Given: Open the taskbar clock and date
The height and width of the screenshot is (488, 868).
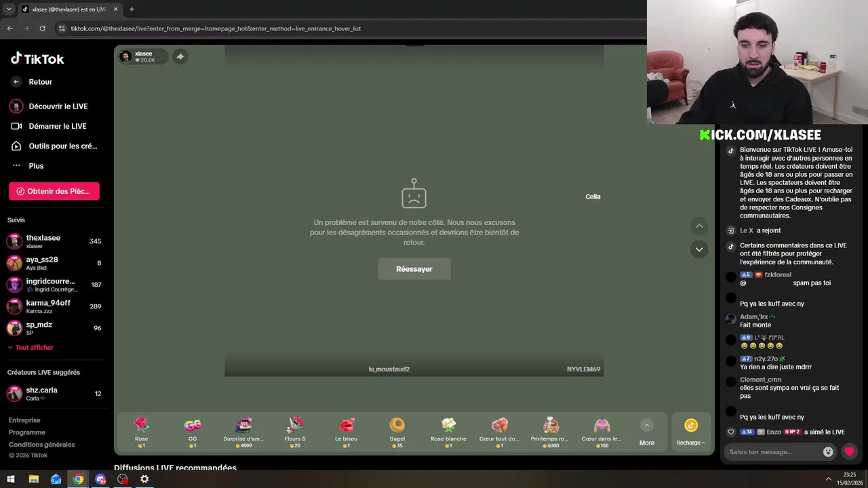Looking at the screenshot, I should pyautogui.click(x=850, y=479).
